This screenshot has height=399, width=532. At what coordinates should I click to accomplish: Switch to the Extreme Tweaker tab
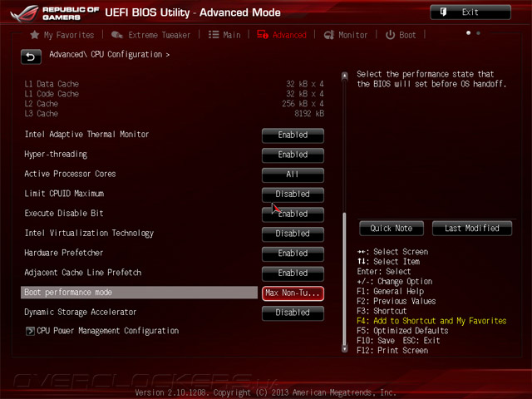tap(151, 35)
